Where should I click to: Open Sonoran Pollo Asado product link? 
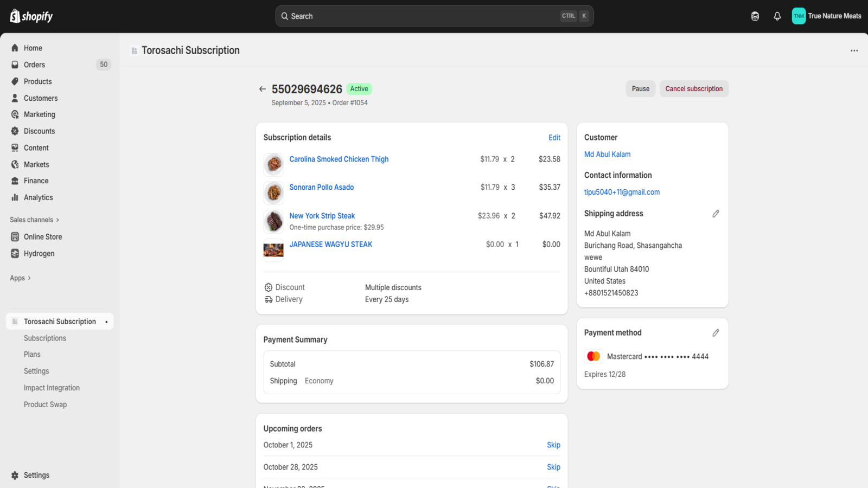322,188
